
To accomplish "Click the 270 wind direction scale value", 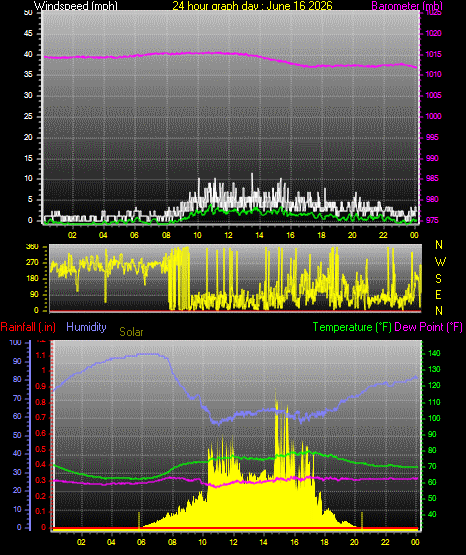I will [32, 263].
